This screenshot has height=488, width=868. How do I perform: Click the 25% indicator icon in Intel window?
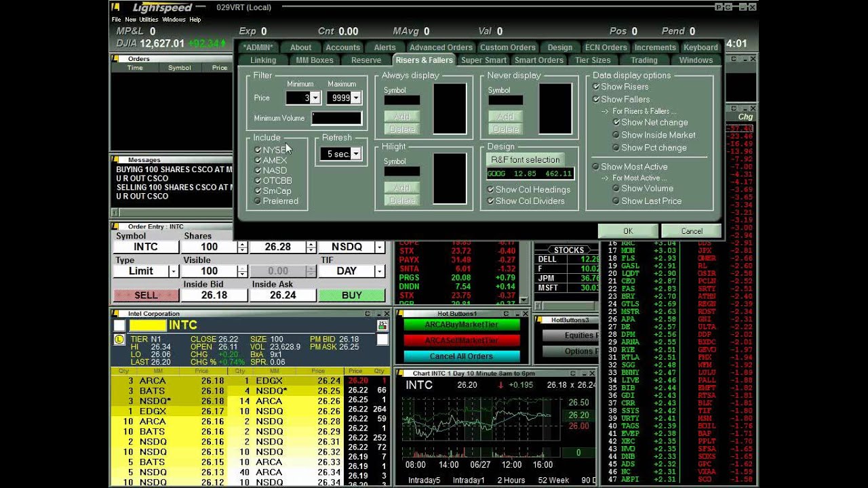(382, 325)
